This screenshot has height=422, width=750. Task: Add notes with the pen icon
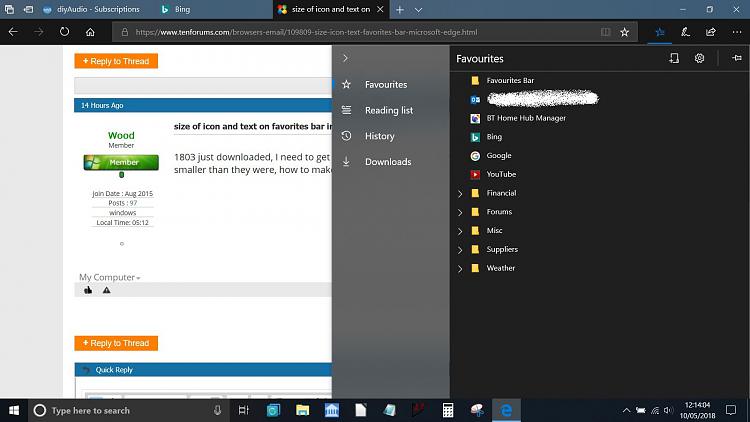(x=685, y=32)
